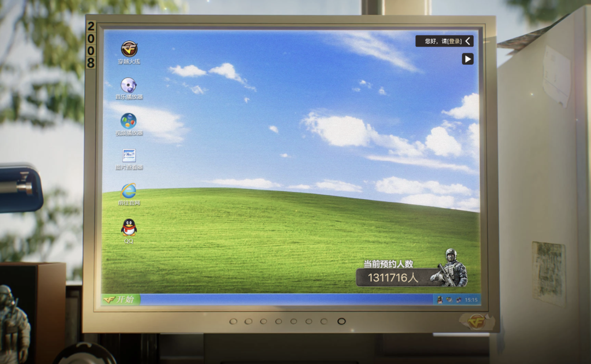591x364 pixels.
Task: Click the middle system tray icon
Action: click(449, 300)
